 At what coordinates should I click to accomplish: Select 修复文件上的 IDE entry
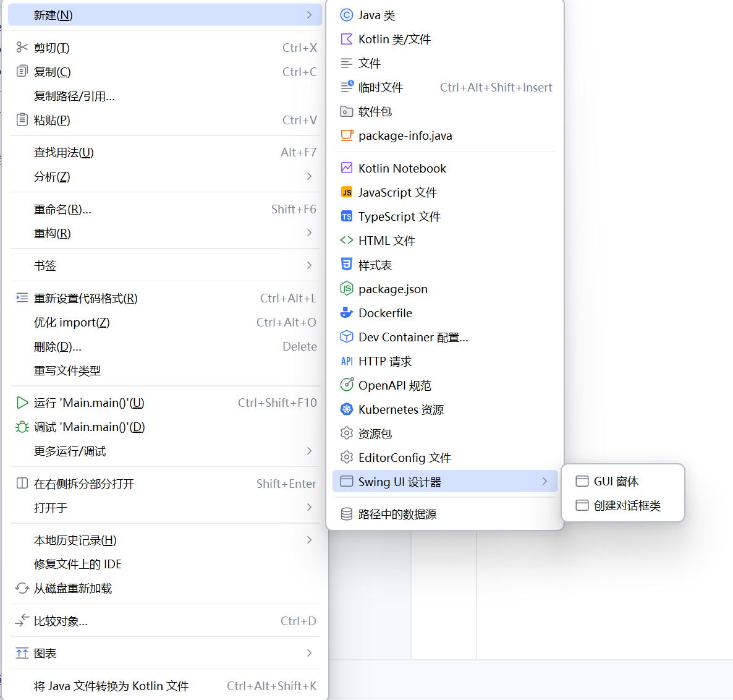(165, 564)
